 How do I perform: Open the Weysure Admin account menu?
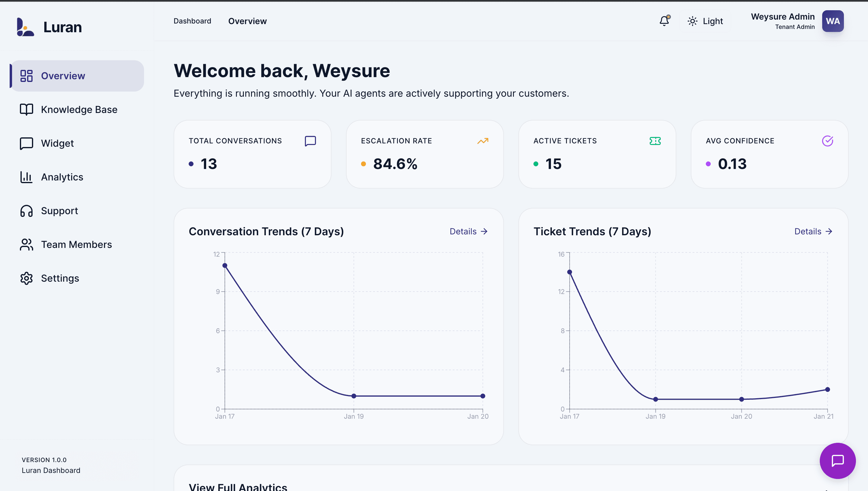(x=783, y=21)
